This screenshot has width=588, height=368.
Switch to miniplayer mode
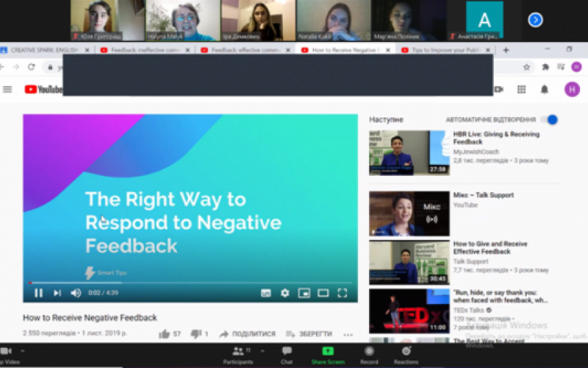tap(304, 293)
